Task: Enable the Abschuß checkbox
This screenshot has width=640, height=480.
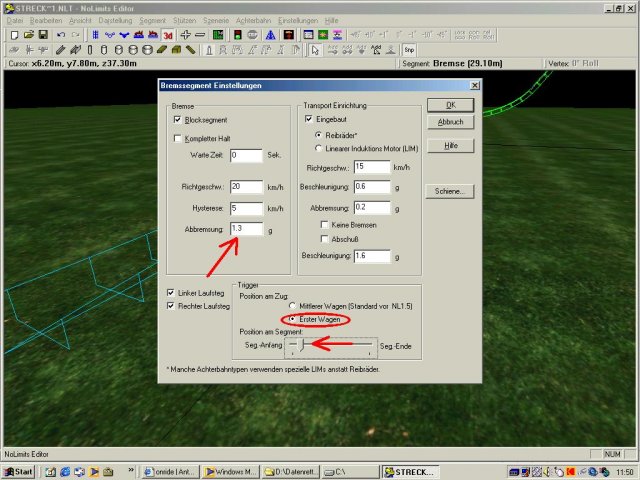Action: coord(324,239)
